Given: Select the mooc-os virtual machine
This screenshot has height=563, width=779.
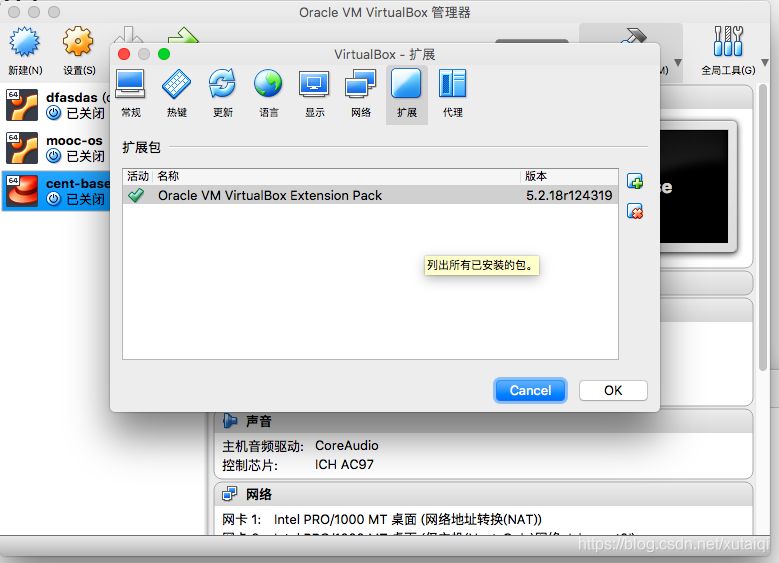Looking at the screenshot, I should tap(56, 148).
